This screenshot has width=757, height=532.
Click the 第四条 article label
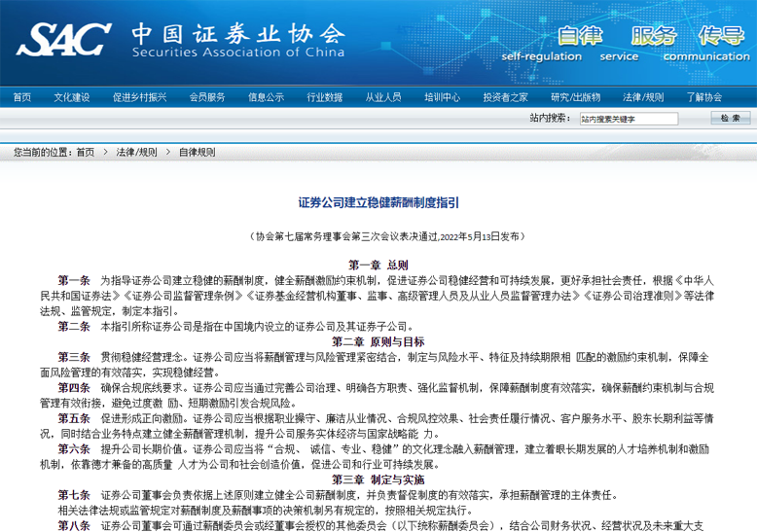[74, 388]
